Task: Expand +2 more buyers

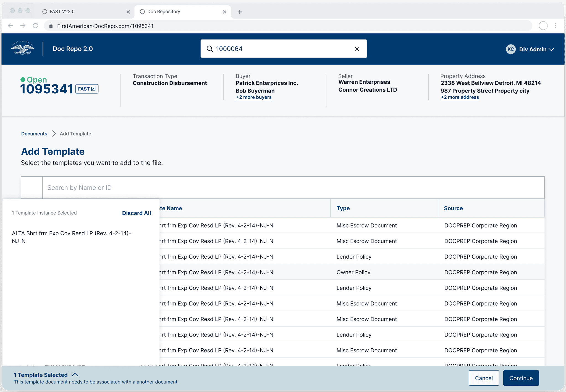Action: coord(254,97)
